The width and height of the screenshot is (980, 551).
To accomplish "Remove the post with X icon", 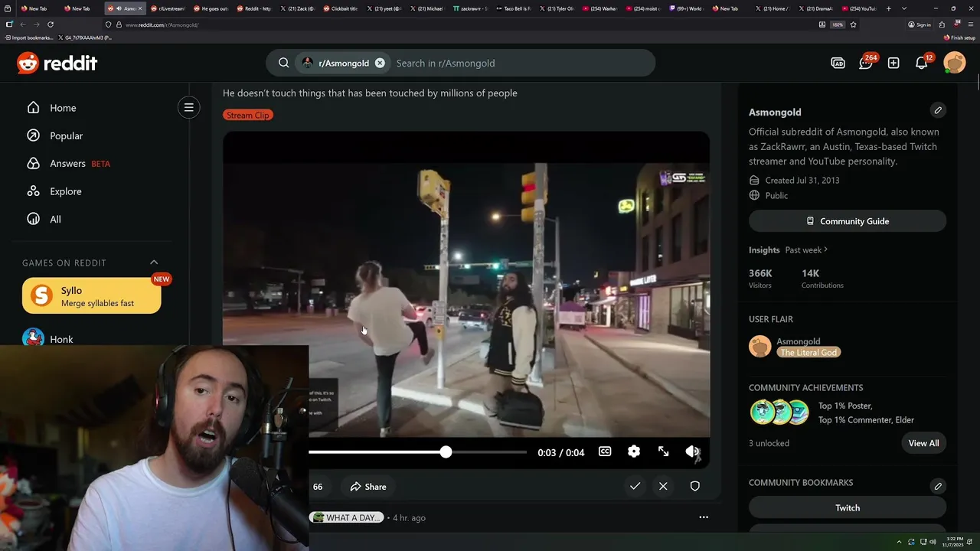I will 663,486.
